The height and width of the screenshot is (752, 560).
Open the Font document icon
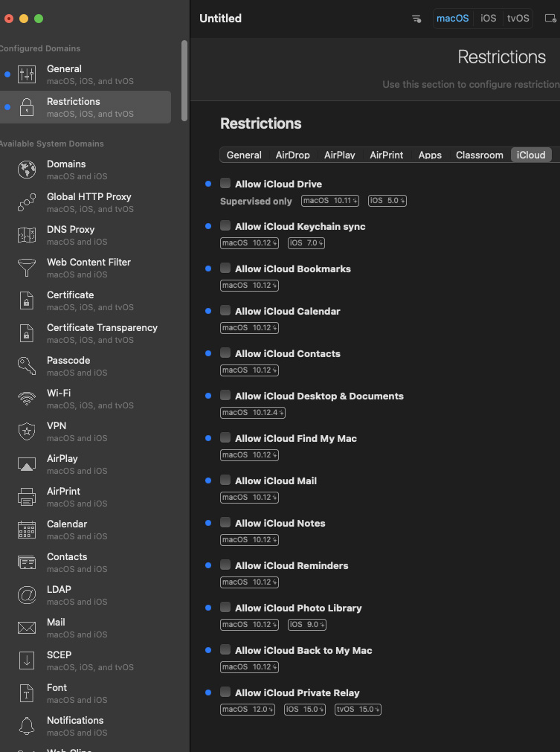tap(27, 693)
